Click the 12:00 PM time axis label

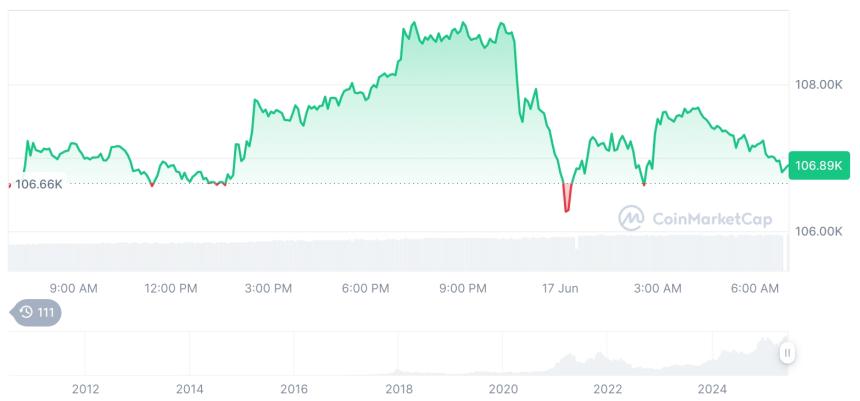[x=171, y=288]
